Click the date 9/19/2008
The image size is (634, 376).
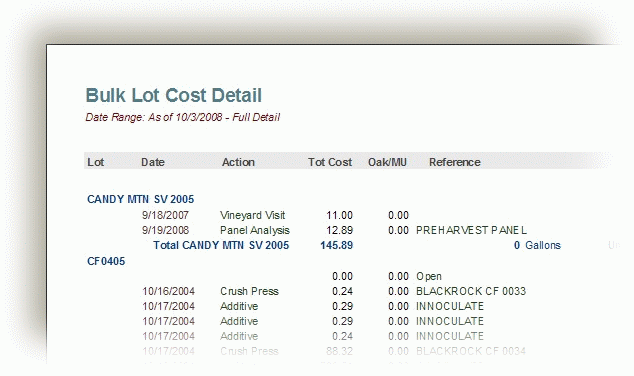pyautogui.click(x=165, y=230)
